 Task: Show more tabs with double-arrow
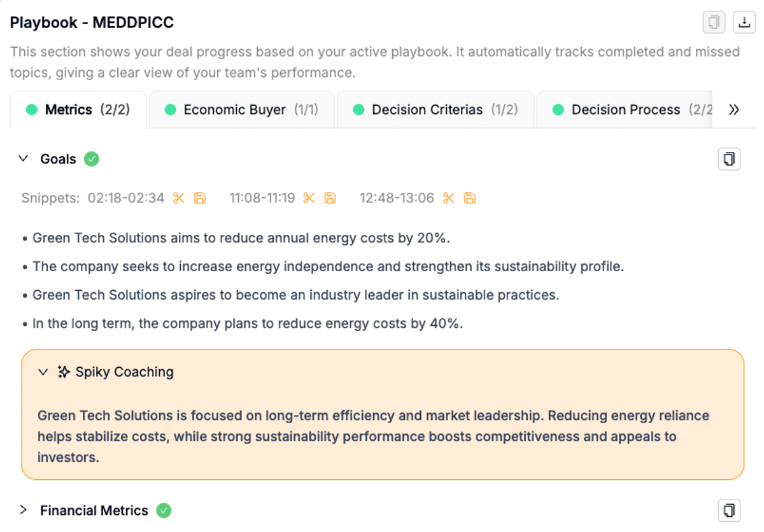point(734,109)
